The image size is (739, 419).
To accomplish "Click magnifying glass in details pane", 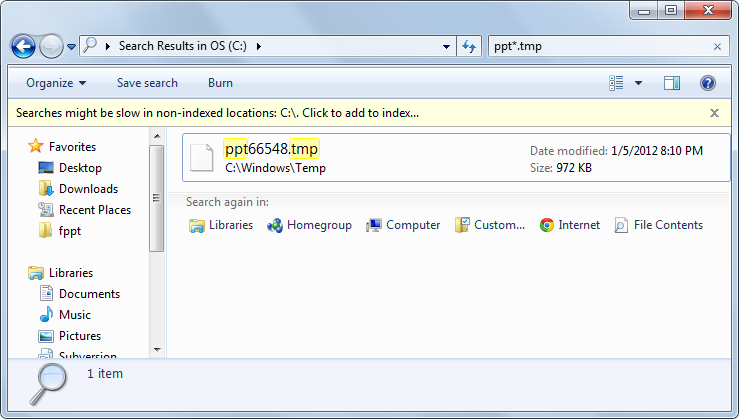I will (x=49, y=384).
